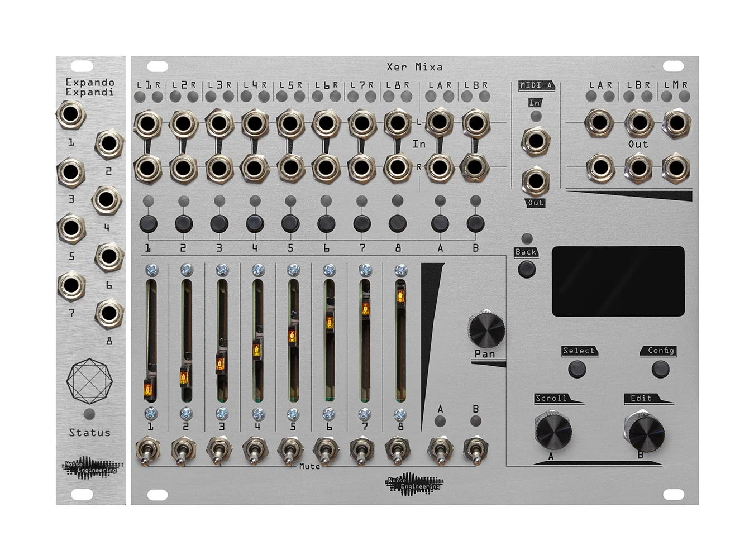Click the Pan knob
This screenshot has height=560, width=754.
[x=486, y=329]
